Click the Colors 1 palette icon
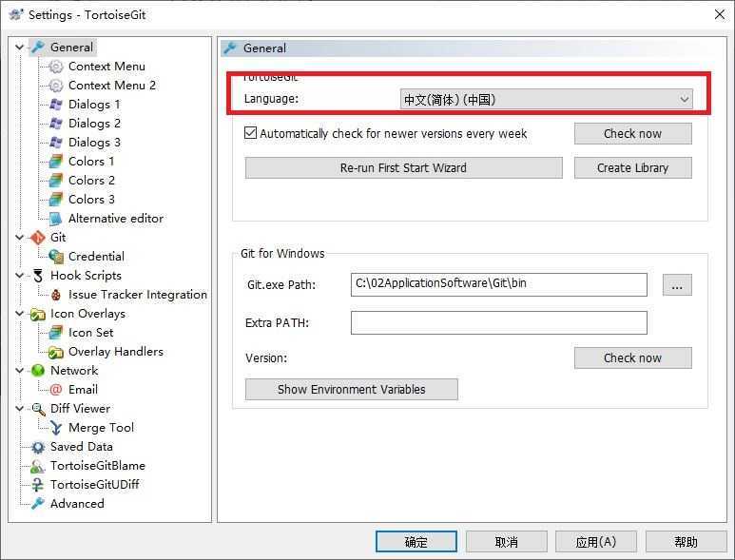Screen dimensions: 735x560 (x=56, y=162)
